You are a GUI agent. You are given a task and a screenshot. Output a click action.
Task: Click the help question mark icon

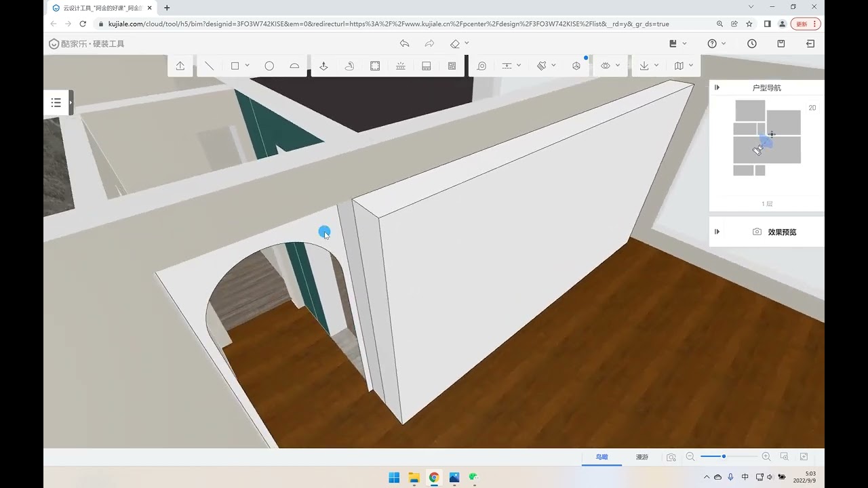point(712,43)
